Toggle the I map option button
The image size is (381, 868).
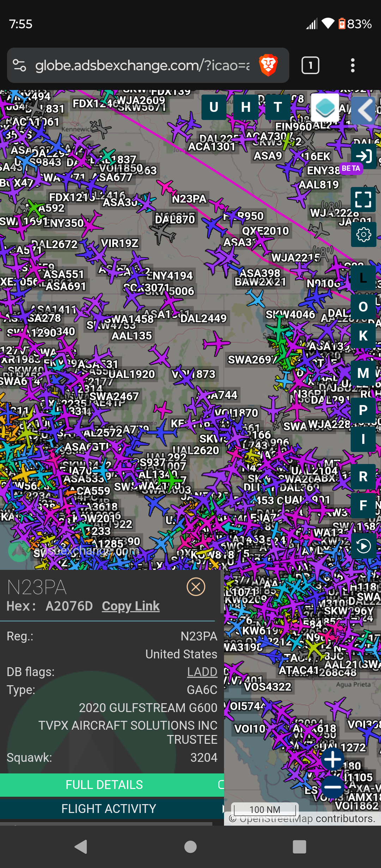pyautogui.click(x=363, y=439)
